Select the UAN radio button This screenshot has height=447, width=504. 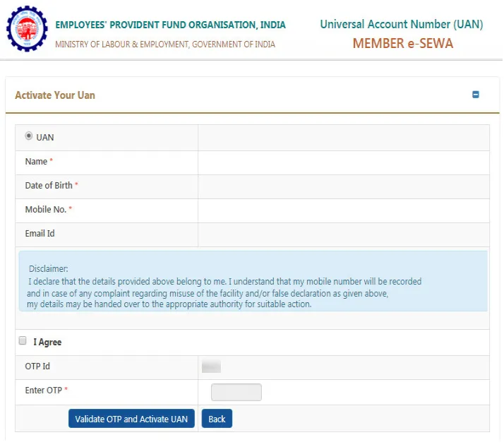[29, 136]
